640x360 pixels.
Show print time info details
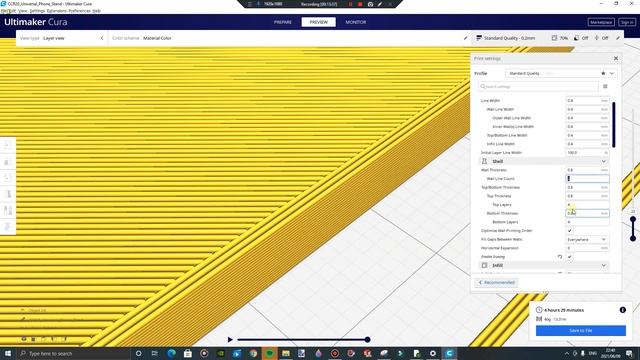point(622,310)
